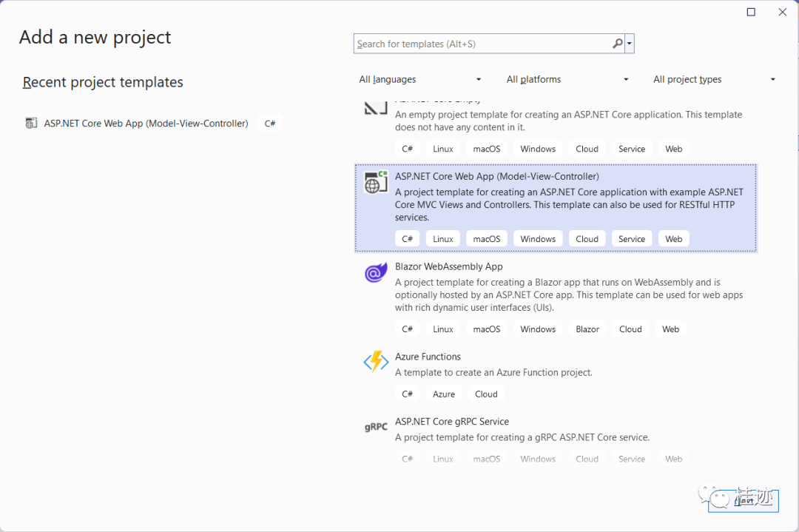Click the Azure Functions lightning bolt icon
Viewport: 799px width, 532px height.
tap(375, 362)
